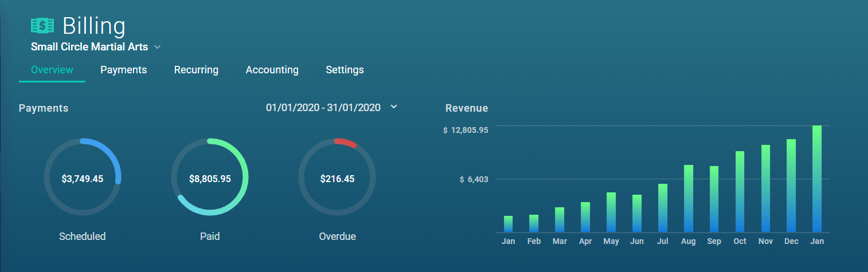Go to the Accounting tab

tap(272, 70)
